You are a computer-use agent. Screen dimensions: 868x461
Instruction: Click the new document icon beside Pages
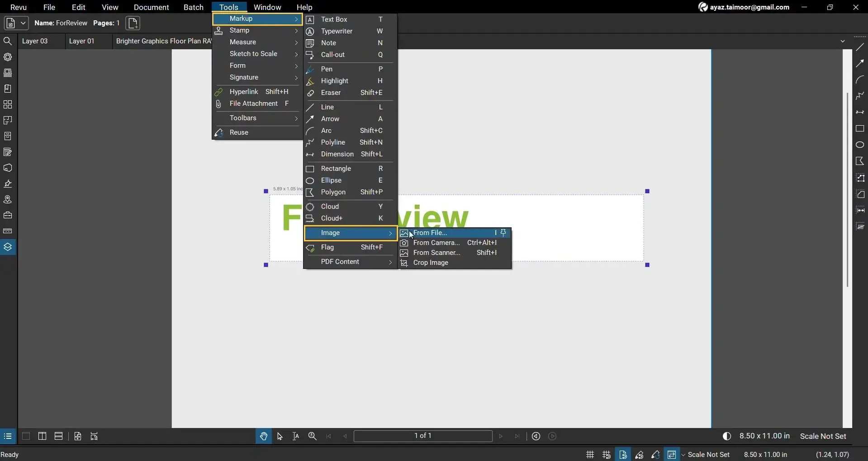tap(133, 23)
